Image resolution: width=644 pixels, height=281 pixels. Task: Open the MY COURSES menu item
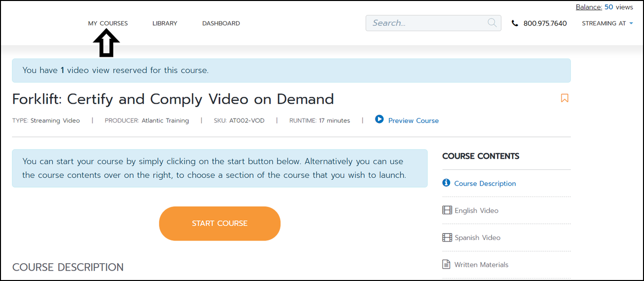point(108,23)
